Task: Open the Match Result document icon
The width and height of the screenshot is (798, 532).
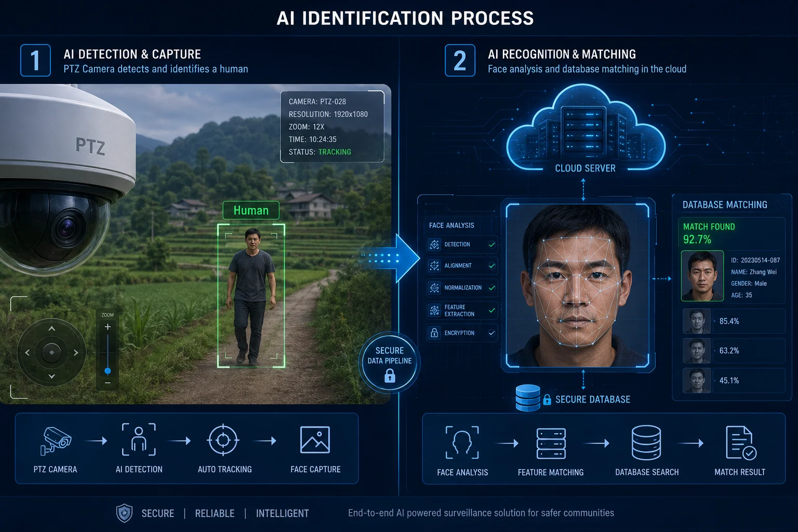Action: coord(740,443)
